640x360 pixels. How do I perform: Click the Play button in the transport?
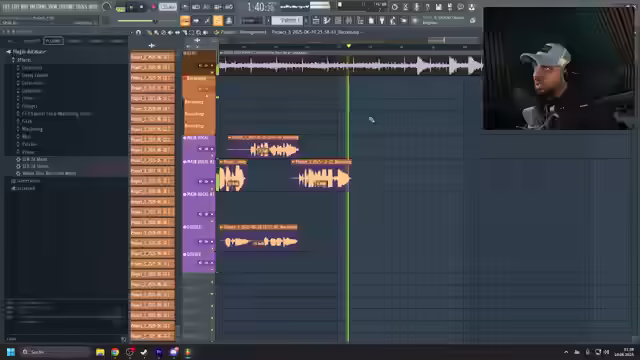(x=131, y=7)
